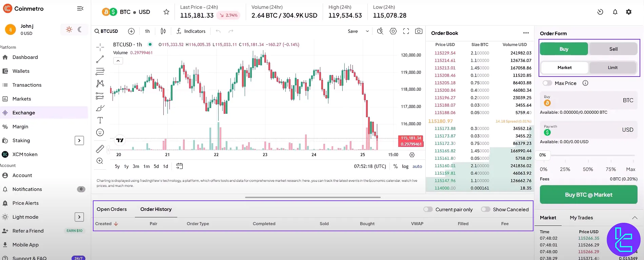Open the history clock icon
Image resolution: width=644 pixels, height=260 pixels.
(x=600, y=12)
